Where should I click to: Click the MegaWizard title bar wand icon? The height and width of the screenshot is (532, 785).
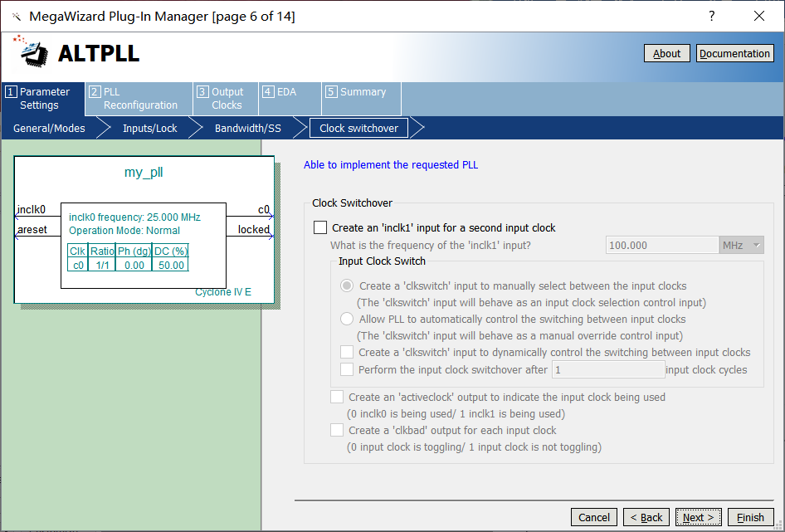(16, 17)
